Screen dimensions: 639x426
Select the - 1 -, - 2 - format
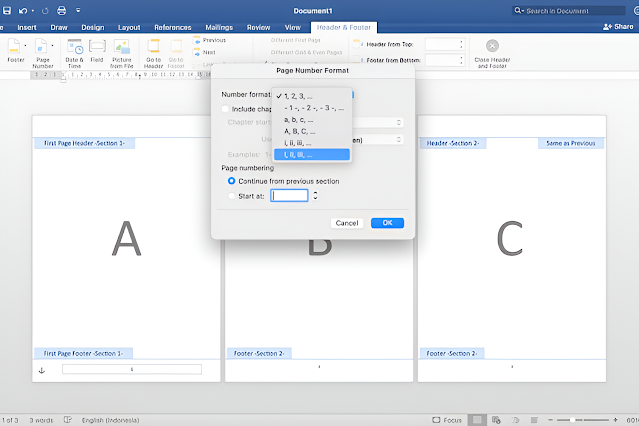click(x=312, y=108)
